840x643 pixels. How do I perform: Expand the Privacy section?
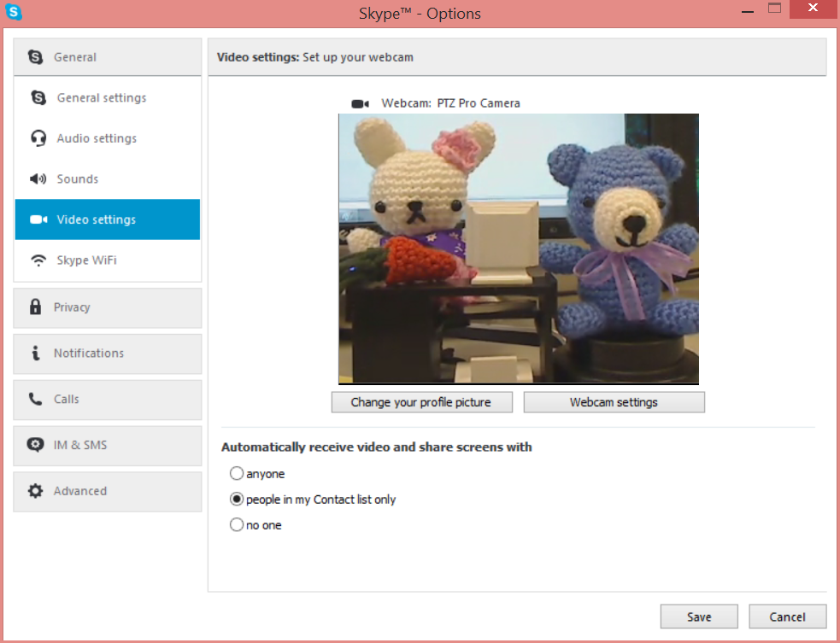click(107, 308)
